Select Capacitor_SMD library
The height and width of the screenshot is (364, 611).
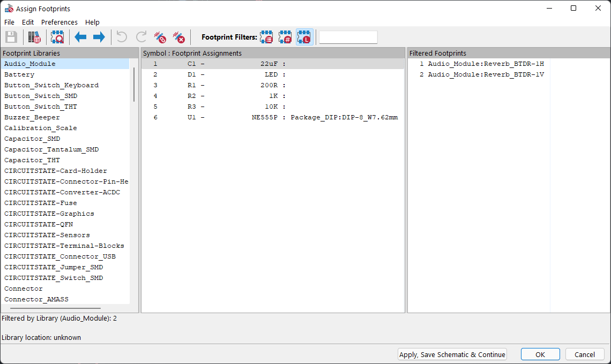[x=65, y=139]
